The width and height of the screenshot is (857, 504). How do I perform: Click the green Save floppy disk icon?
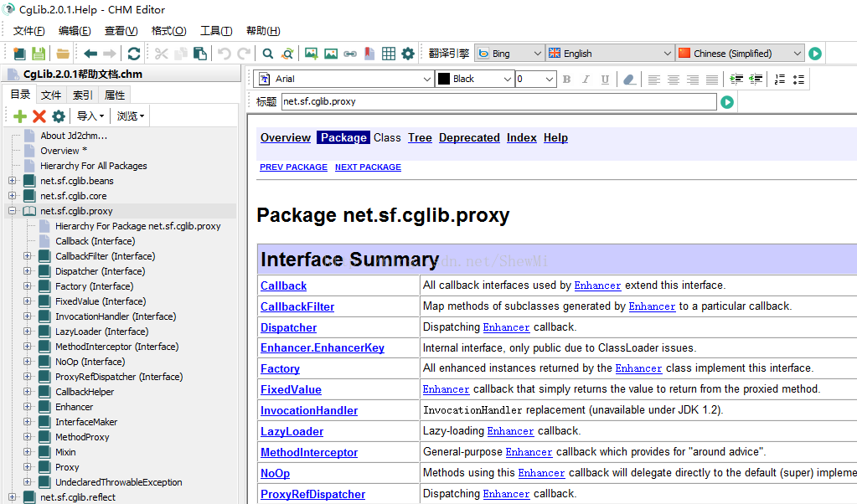39,54
